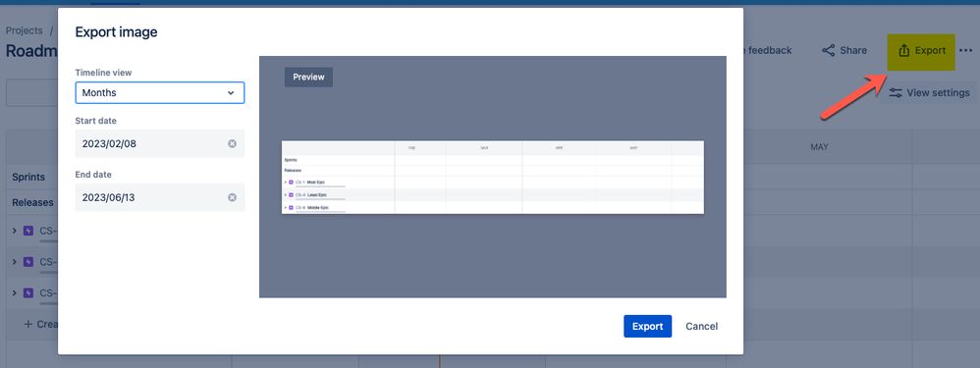Open the more options ellipsis menu
980x368 pixels.
pyautogui.click(x=965, y=51)
